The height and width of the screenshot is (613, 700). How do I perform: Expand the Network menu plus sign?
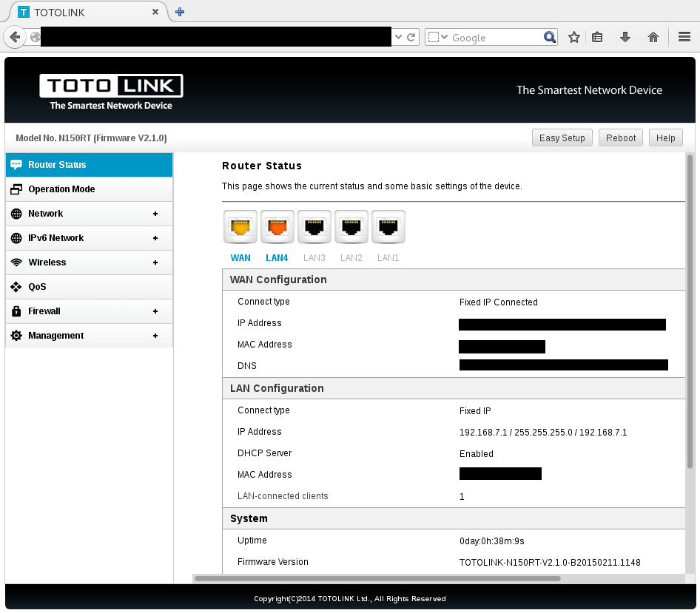155,214
